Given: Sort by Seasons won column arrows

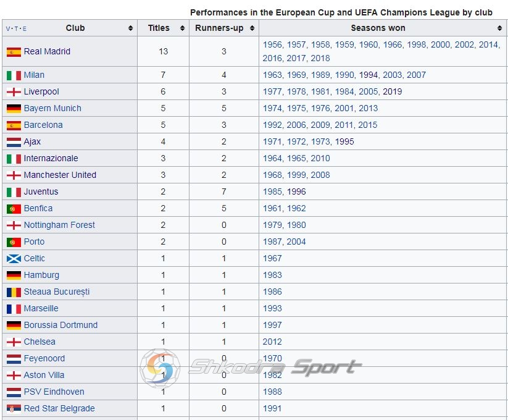Looking at the screenshot, I should click(499, 28).
